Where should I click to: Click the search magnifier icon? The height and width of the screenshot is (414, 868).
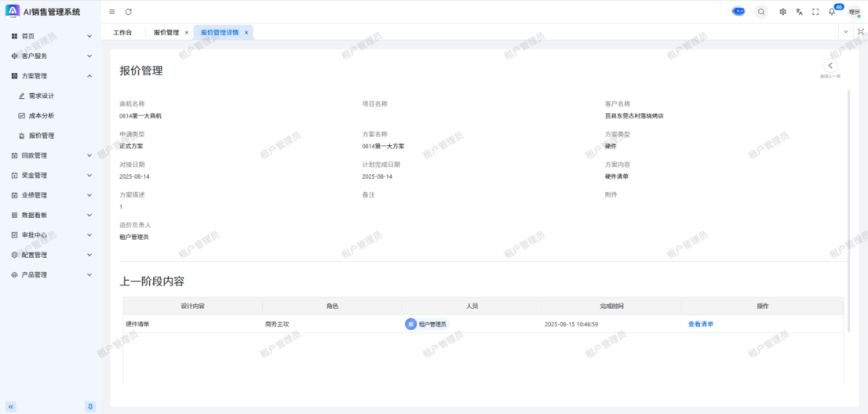[x=761, y=12]
